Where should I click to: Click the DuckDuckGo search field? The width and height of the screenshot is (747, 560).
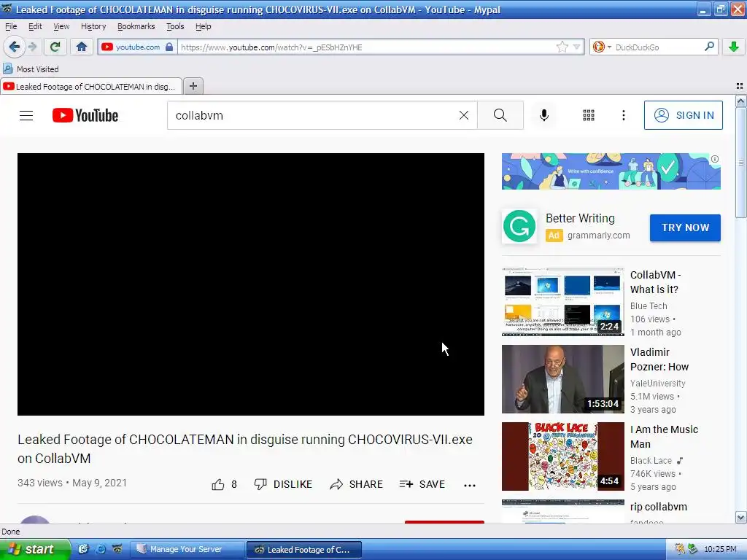click(657, 47)
